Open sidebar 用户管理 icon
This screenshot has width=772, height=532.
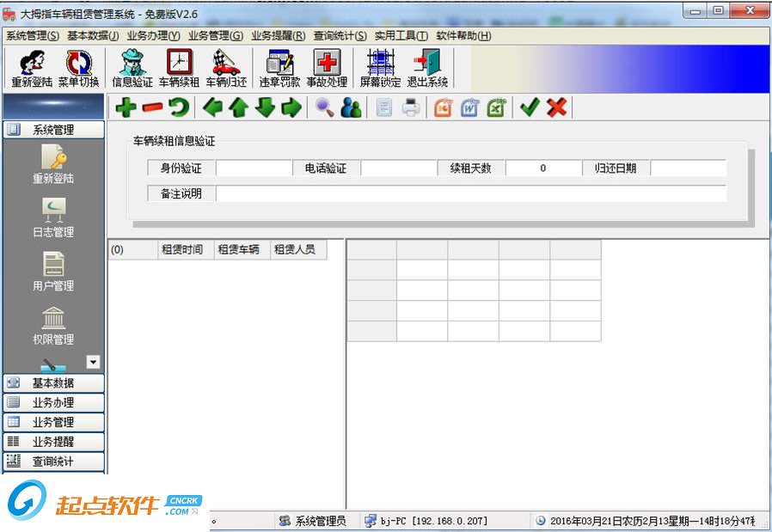pyautogui.click(x=53, y=272)
